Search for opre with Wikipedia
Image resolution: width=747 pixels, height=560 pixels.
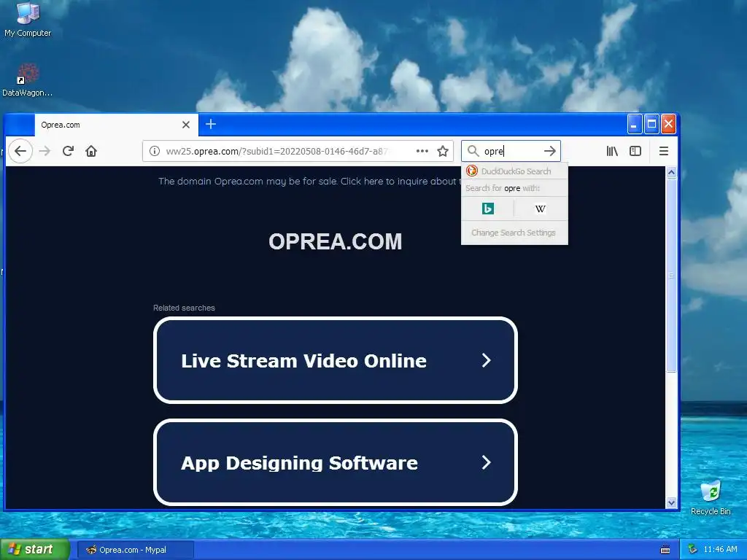(x=541, y=209)
